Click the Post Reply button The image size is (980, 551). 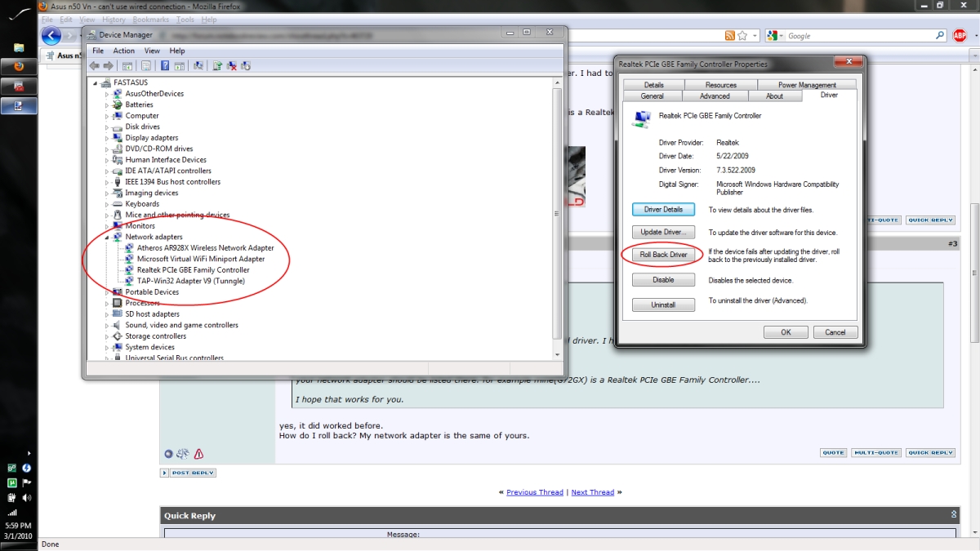[188, 473]
